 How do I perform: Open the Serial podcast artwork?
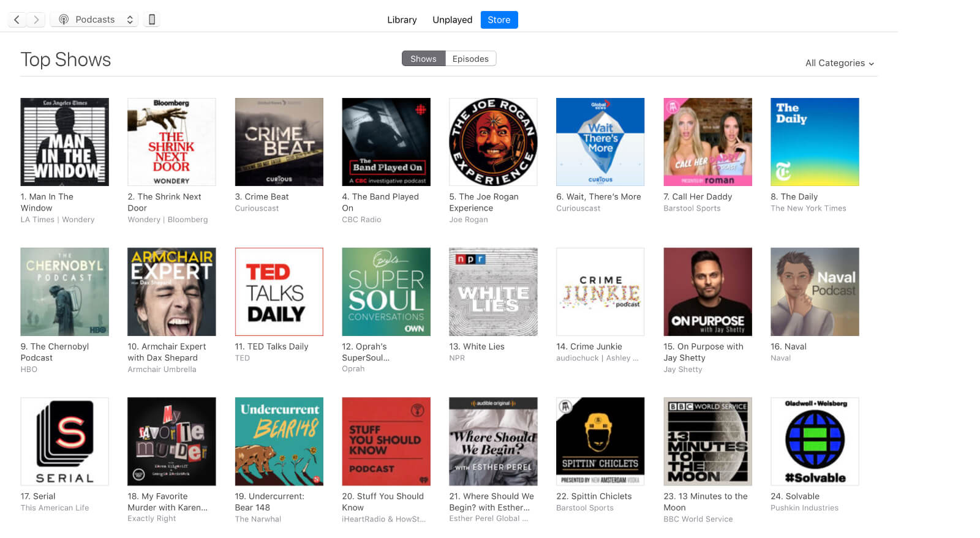click(x=64, y=441)
